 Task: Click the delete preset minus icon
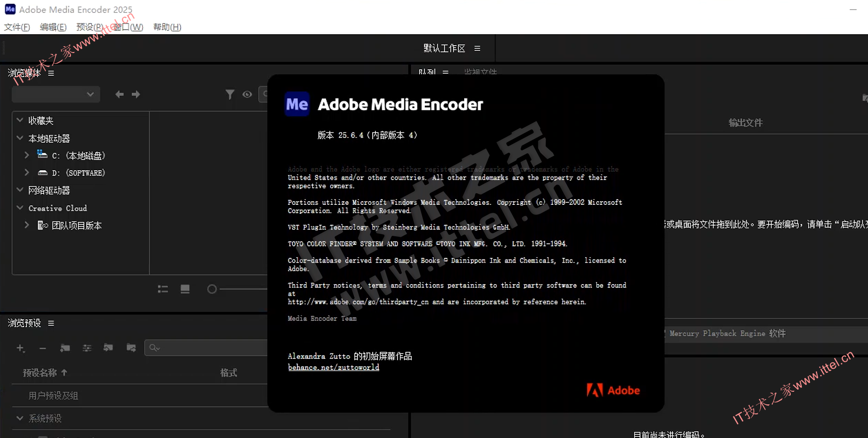[43, 348]
